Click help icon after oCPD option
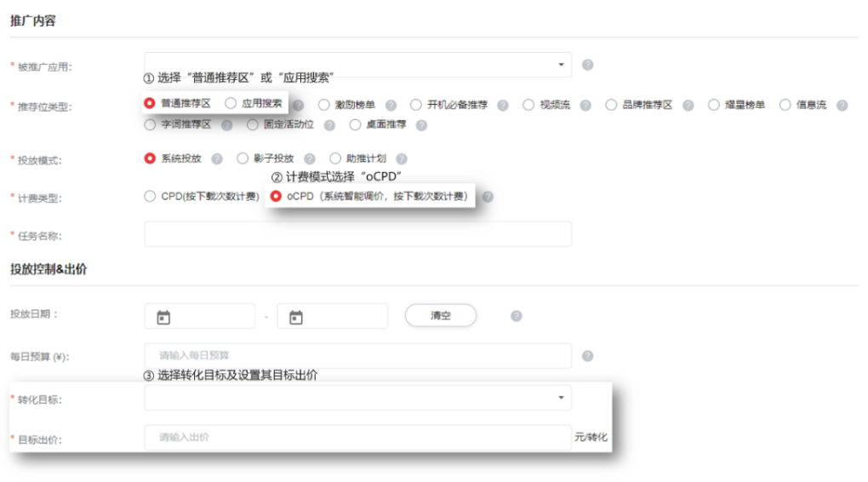The height and width of the screenshot is (482, 868). click(x=487, y=197)
